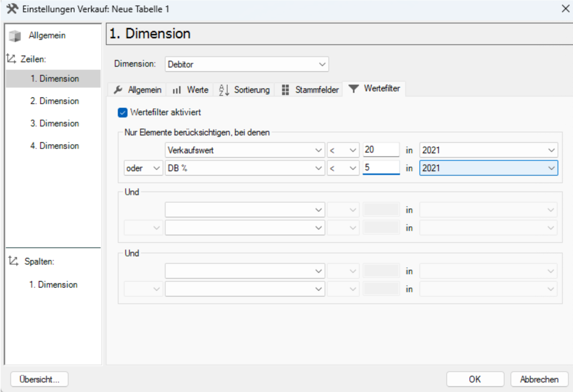Click the bar chart icon on Werte tab
Image resolution: width=573 pixels, height=392 pixels.
(x=177, y=90)
